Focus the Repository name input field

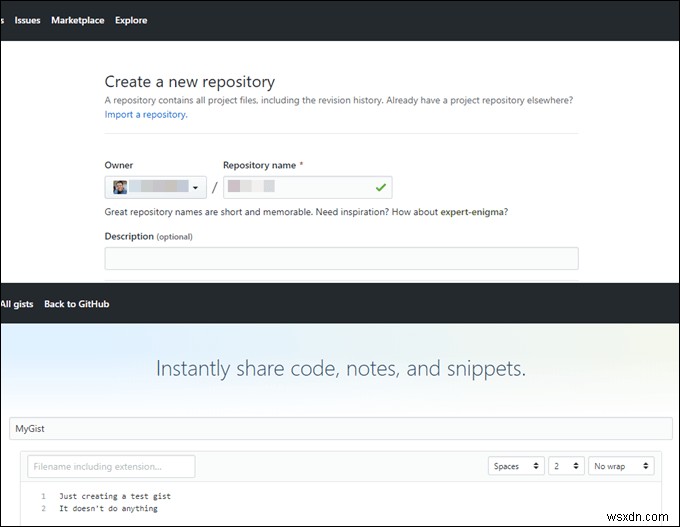click(308, 187)
